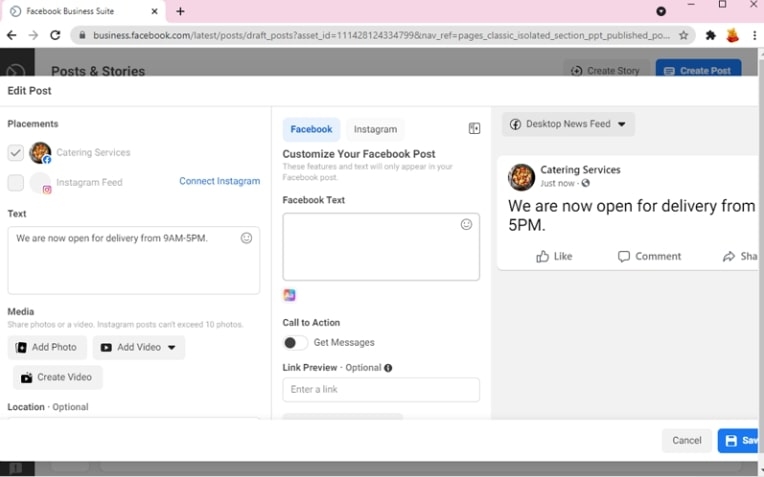
Task: Open the colorful background icon below Facebook Text
Action: point(289,295)
